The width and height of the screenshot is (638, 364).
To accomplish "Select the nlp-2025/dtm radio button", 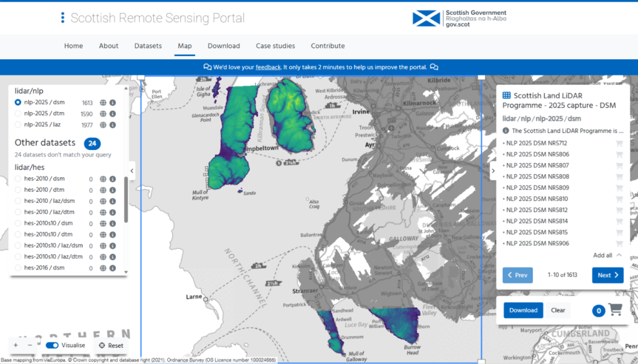I will [x=19, y=114].
